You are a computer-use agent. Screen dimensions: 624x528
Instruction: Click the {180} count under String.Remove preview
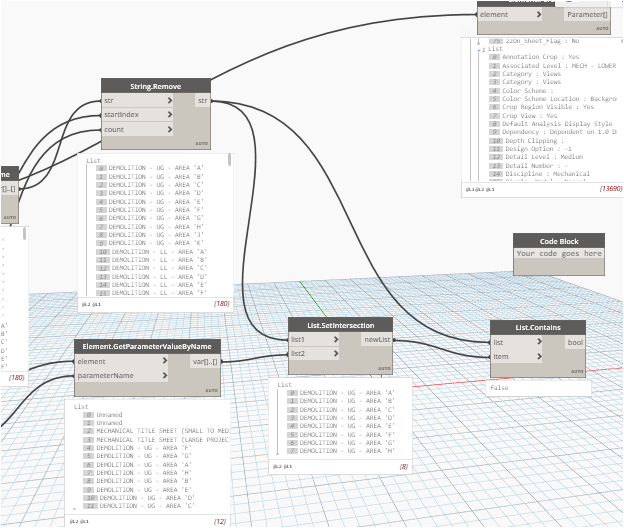pos(221,304)
